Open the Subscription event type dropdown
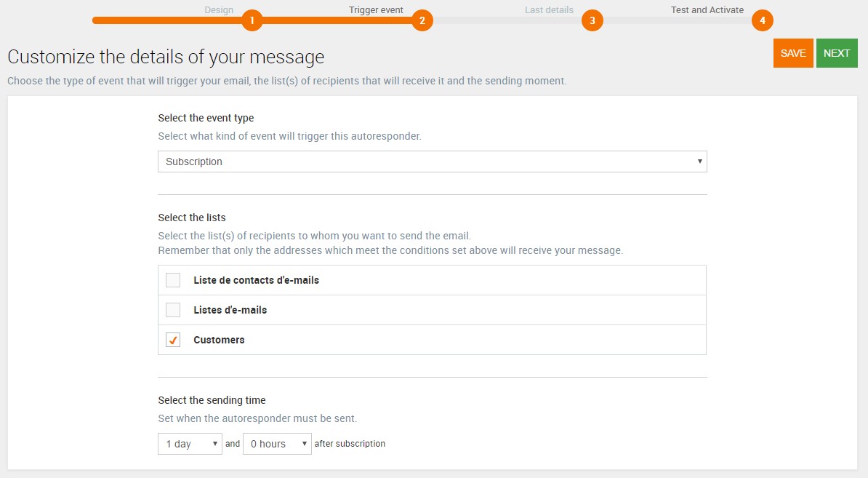Image resolution: width=868 pixels, height=478 pixels. [x=433, y=162]
